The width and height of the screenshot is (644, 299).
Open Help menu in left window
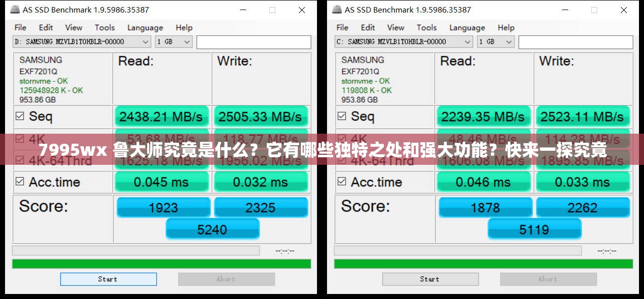[184, 28]
